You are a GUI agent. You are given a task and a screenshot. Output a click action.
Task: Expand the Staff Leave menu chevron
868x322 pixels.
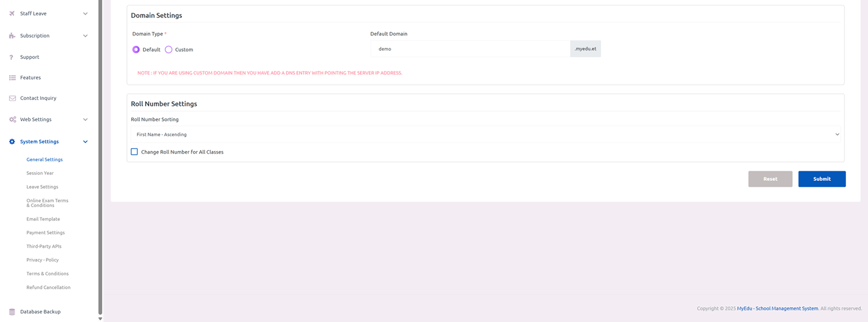point(85,14)
